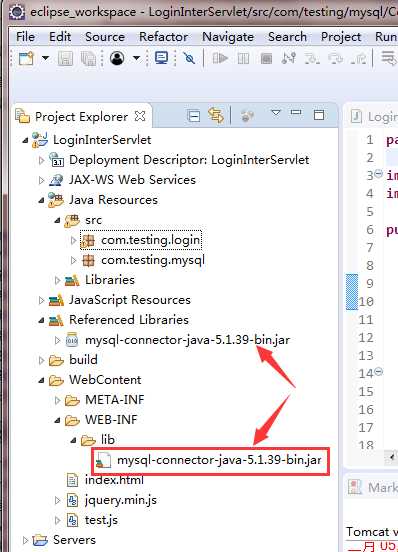398x552 pixels.
Task: Click the Step Over icon
Action: coord(335,58)
